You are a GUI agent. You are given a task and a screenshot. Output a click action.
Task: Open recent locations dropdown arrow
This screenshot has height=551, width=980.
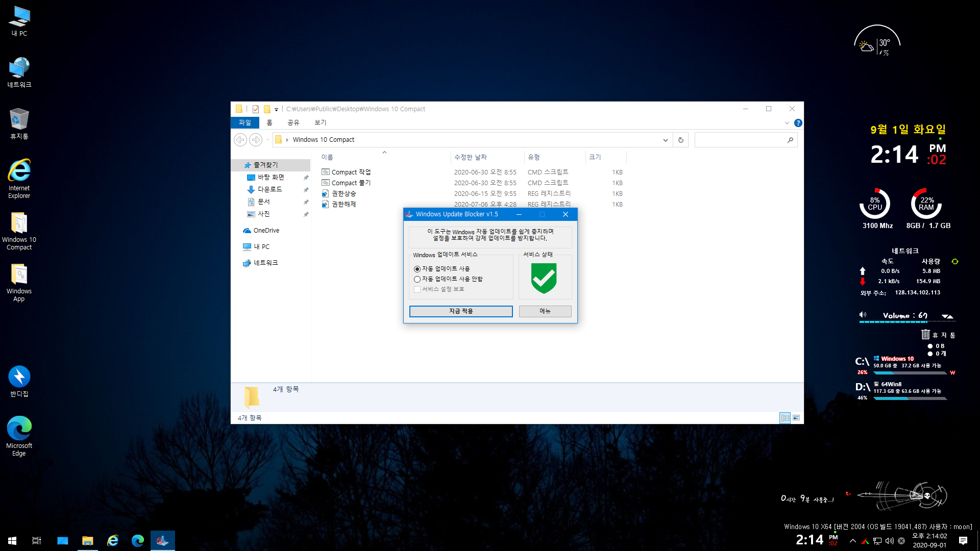pyautogui.click(x=267, y=139)
